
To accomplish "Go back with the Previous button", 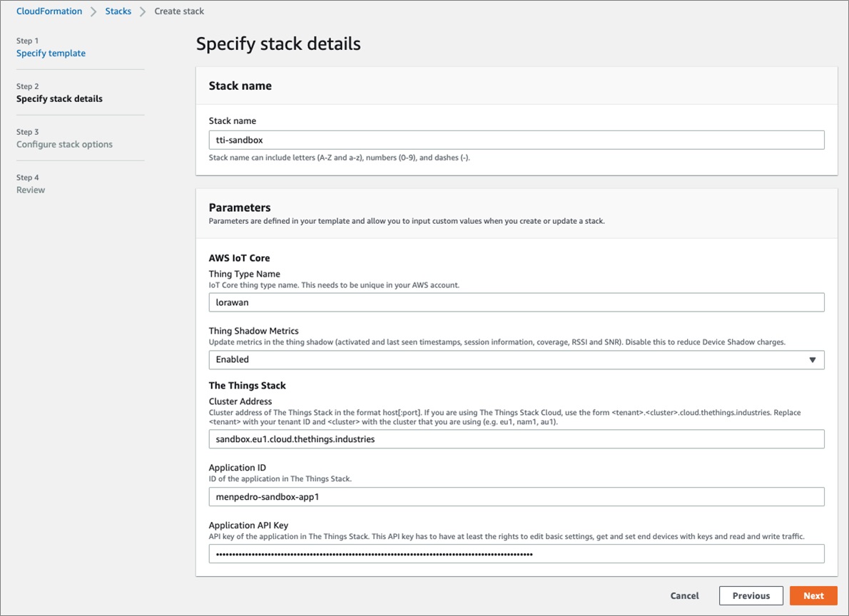I will (x=751, y=595).
